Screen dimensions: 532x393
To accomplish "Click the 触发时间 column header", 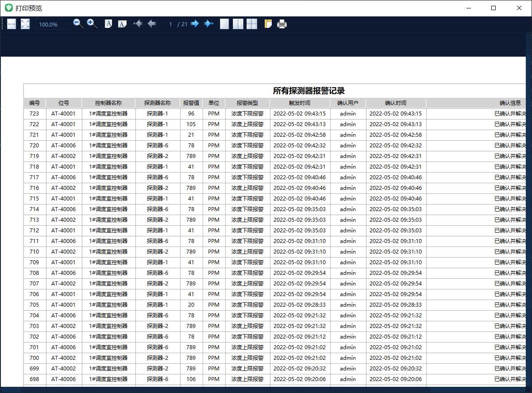I will pyautogui.click(x=300, y=103).
